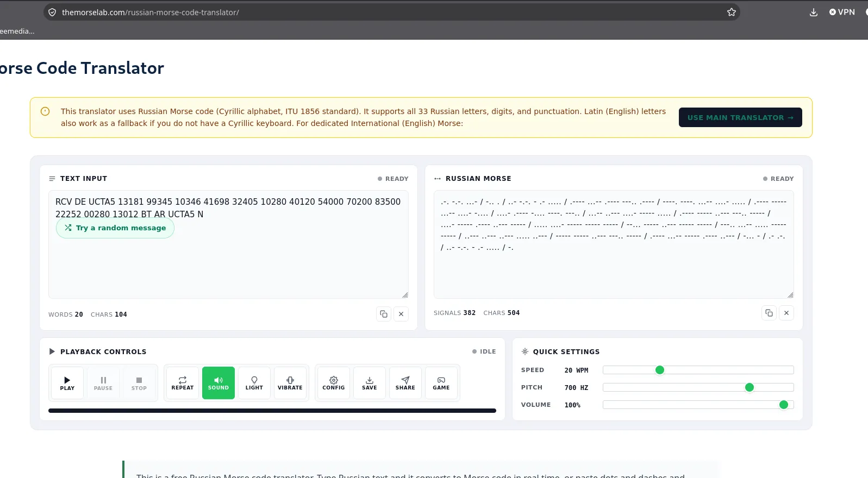Click the info icon in yellow notice
The image size is (868, 478).
[x=45, y=111]
